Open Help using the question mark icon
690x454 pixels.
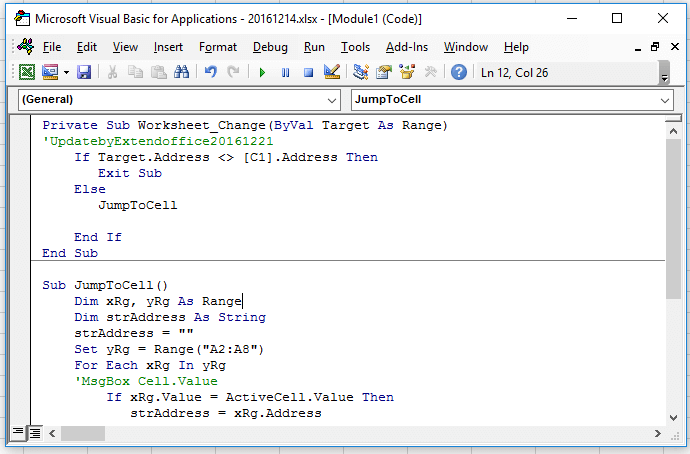pyautogui.click(x=459, y=72)
